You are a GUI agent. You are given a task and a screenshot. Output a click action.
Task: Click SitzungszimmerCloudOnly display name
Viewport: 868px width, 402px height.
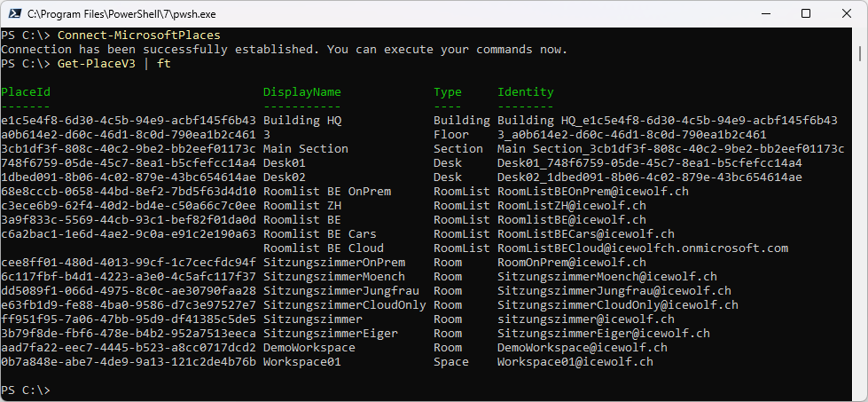pyautogui.click(x=345, y=305)
